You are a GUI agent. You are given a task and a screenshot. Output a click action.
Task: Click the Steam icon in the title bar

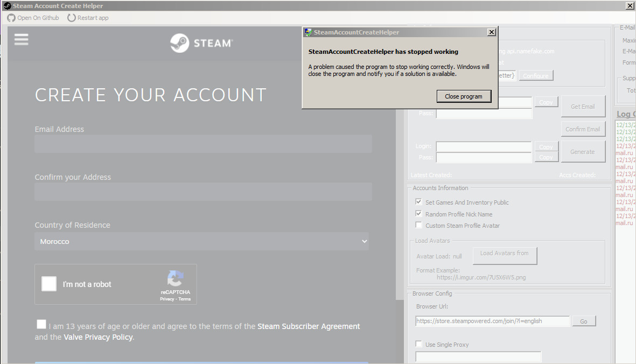click(7, 6)
